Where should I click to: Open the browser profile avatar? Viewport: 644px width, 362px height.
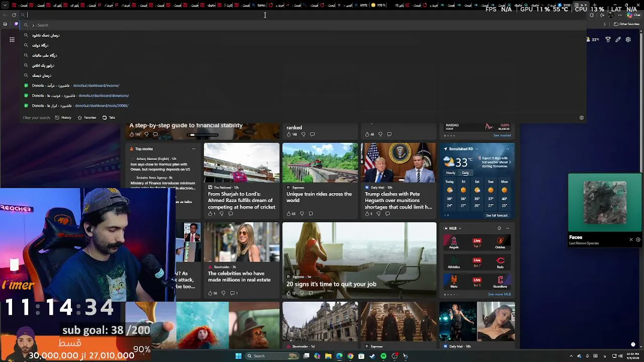coord(611,15)
